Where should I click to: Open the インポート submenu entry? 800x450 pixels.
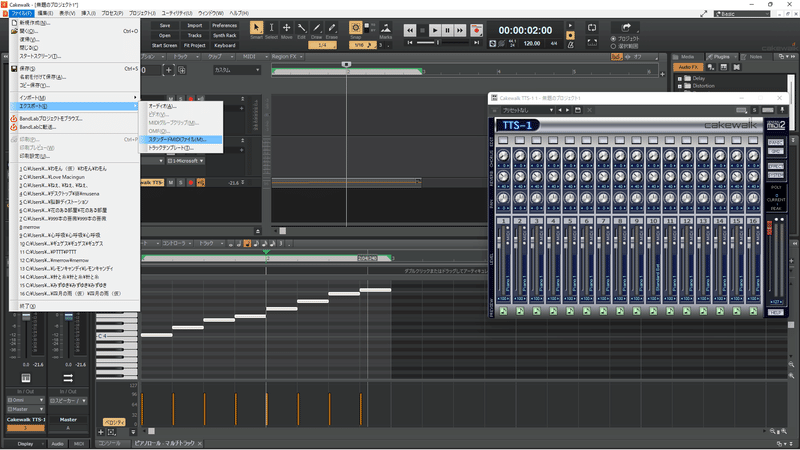pyautogui.click(x=74, y=97)
